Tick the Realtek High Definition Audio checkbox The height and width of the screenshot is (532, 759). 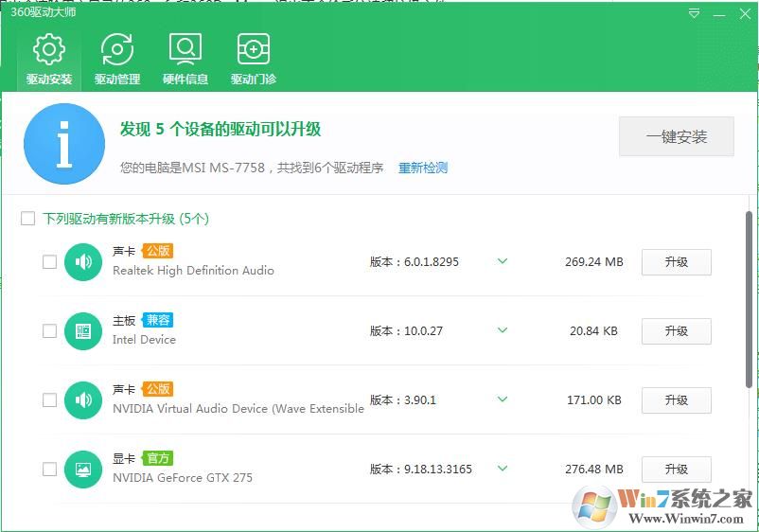(x=49, y=262)
